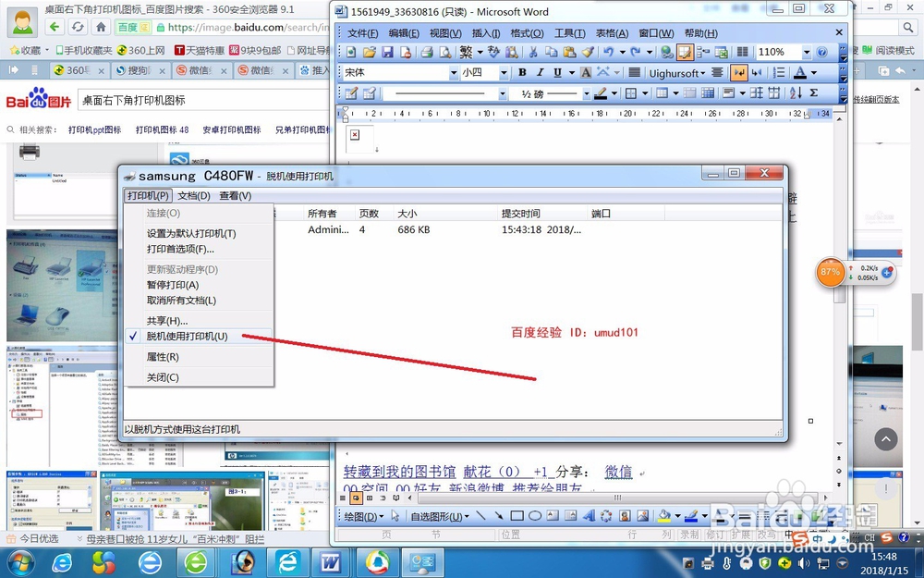
Task: Click the browser back arrow button
Action: [x=55, y=27]
